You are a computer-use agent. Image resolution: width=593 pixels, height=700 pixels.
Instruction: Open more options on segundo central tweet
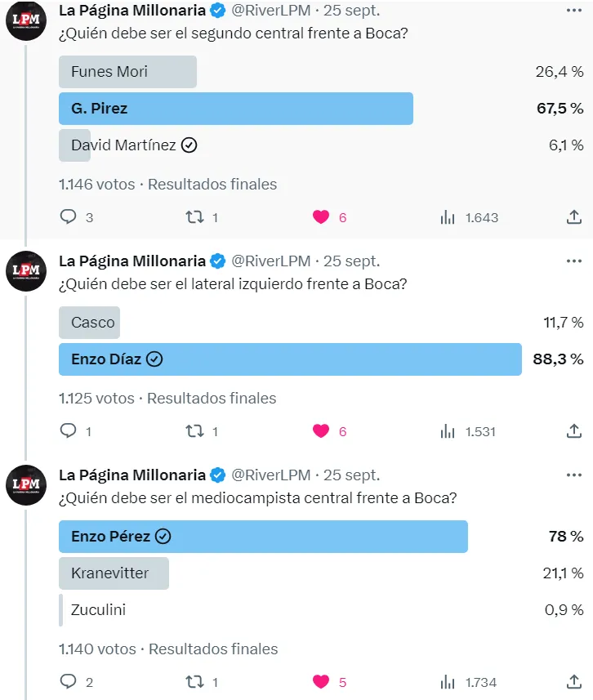point(573,11)
